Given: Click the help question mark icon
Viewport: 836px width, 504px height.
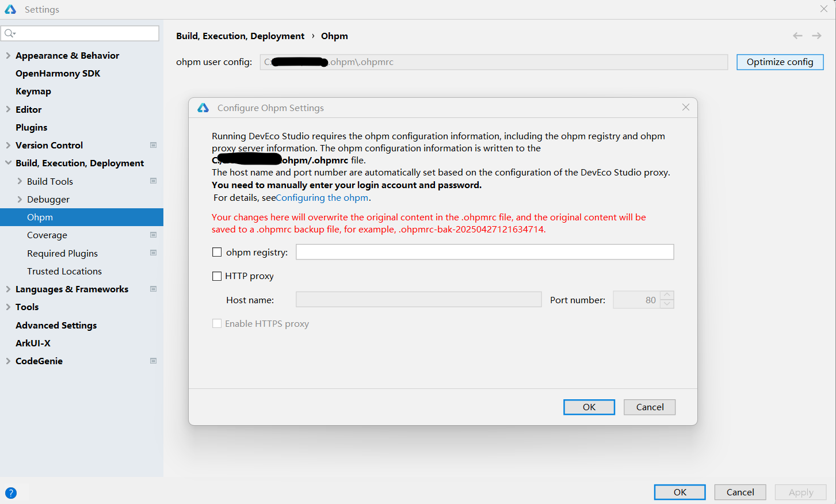Looking at the screenshot, I should [x=11, y=493].
